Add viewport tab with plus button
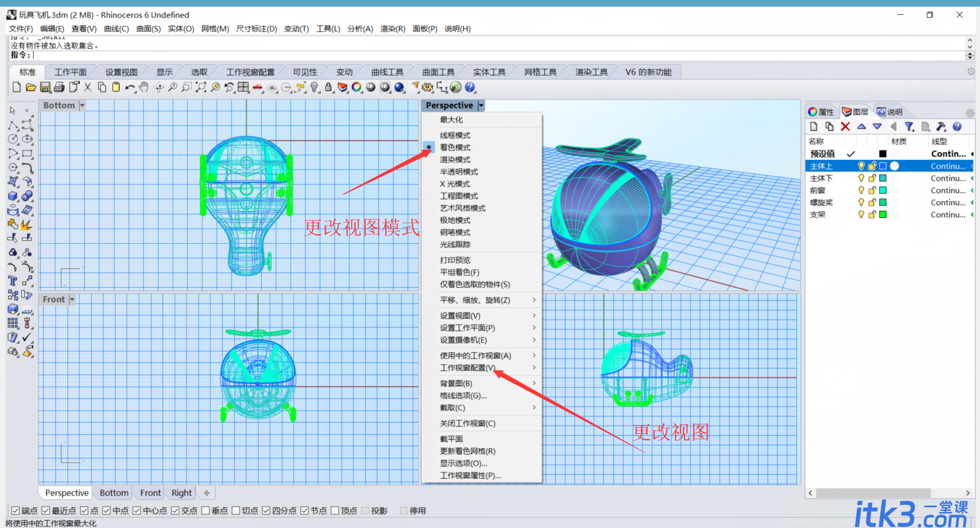This screenshot has height=528, width=980. click(x=207, y=493)
